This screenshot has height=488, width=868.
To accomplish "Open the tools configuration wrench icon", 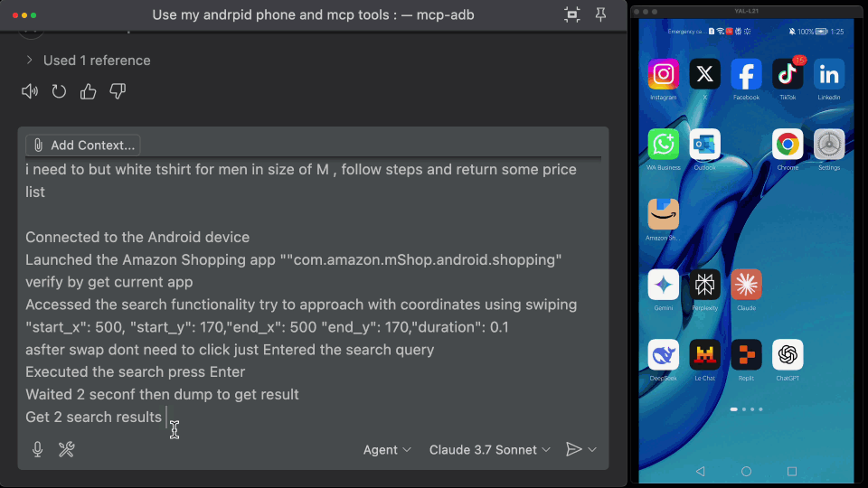I will 66,449.
